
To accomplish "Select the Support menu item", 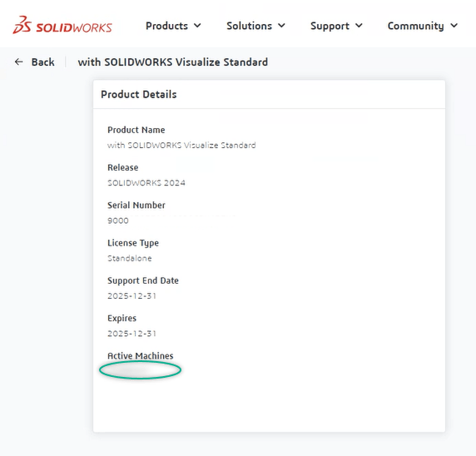I will (330, 26).
